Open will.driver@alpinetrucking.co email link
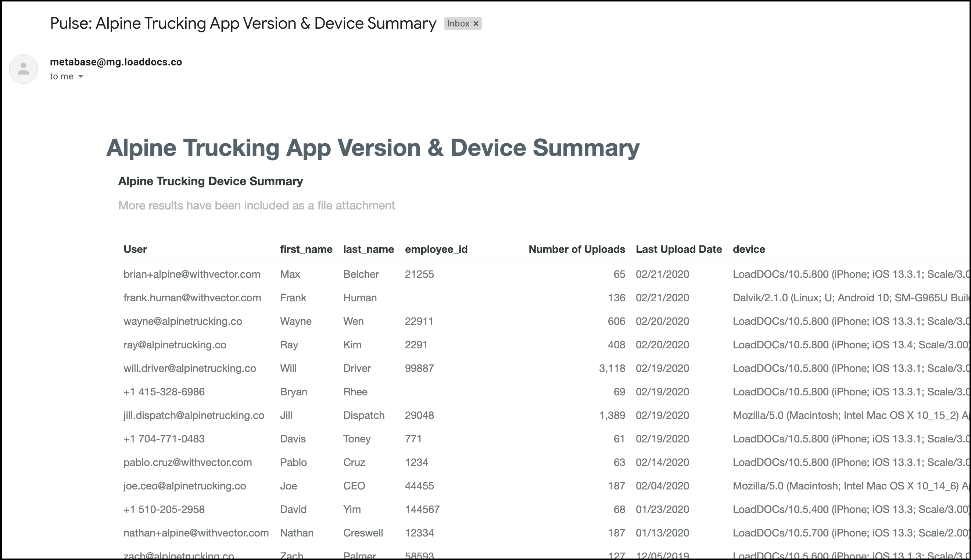The image size is (971, 560). (x=190, y=368)
